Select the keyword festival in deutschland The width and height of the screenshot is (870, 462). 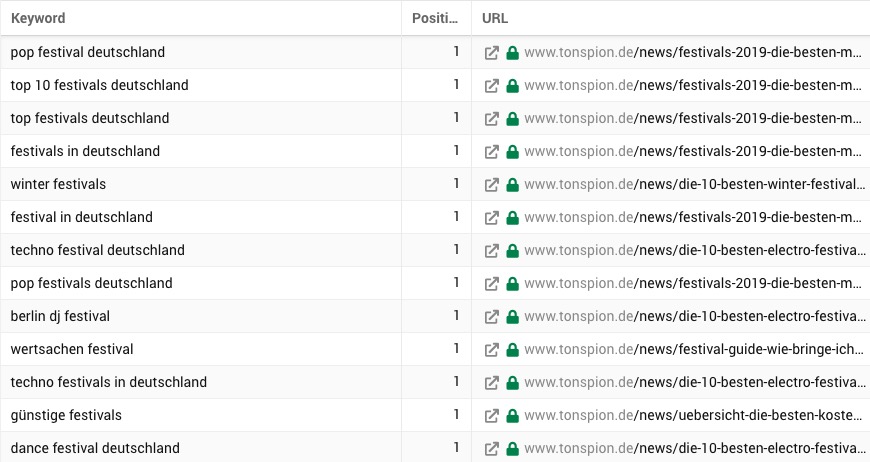82,217
